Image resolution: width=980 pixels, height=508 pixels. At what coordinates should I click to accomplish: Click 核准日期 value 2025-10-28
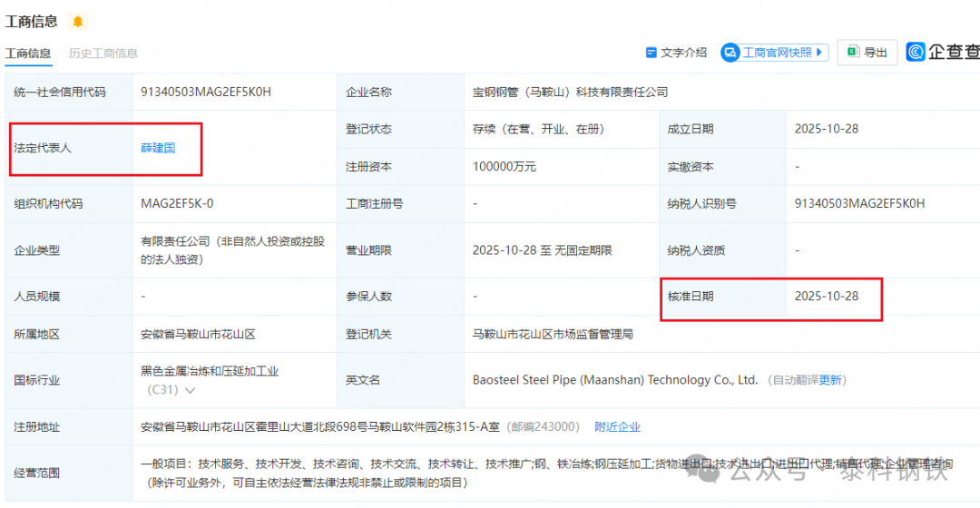click(x=827, y=296)
